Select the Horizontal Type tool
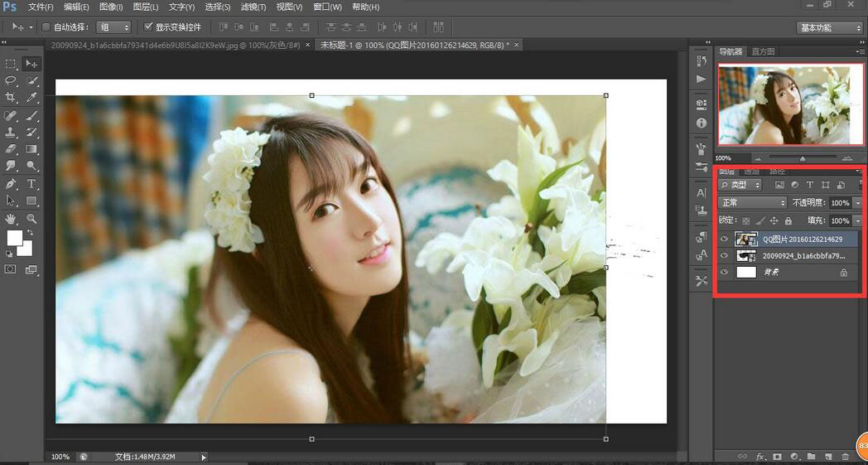 [31, 183]
